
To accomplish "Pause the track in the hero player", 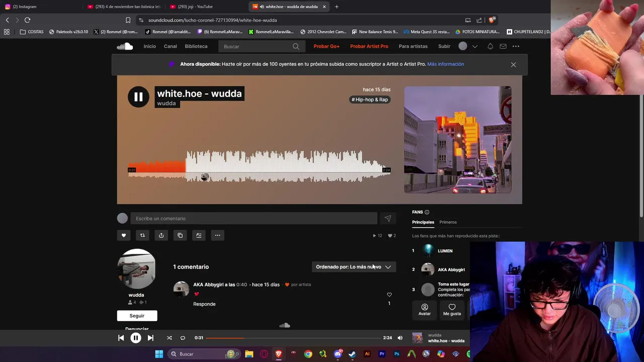I will point(138,97).
